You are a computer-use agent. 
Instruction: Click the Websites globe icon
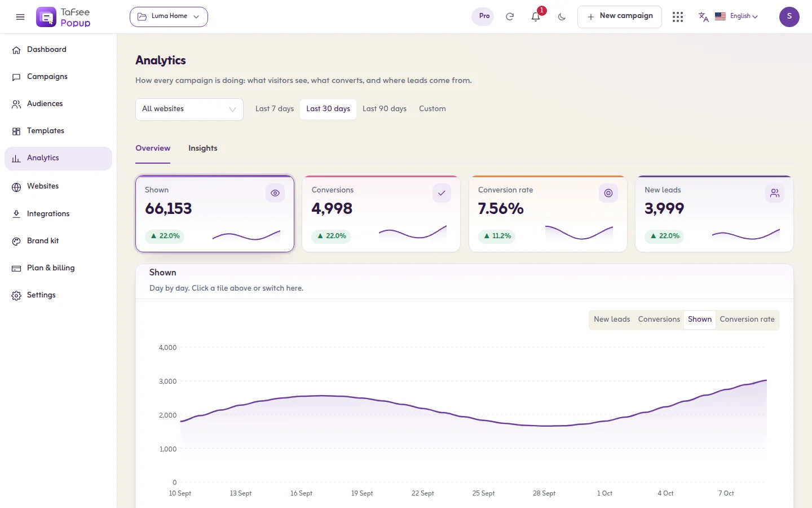tap(16, 187)
